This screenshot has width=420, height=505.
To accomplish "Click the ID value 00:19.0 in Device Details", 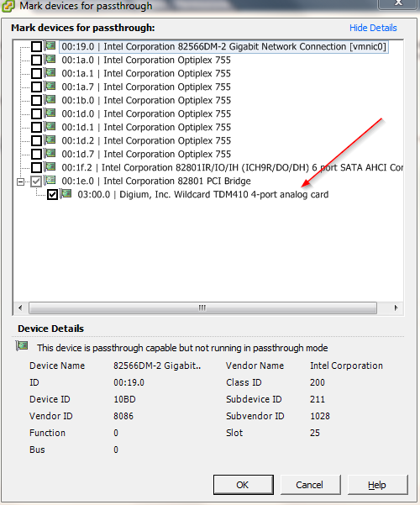I will pos(129,382).
